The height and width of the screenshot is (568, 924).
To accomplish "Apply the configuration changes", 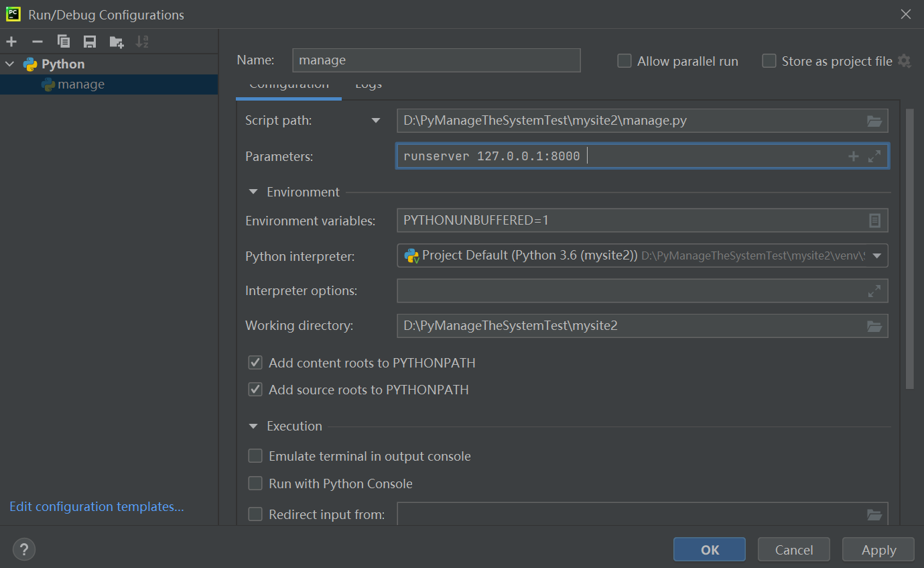I will [x=878, y=549].
